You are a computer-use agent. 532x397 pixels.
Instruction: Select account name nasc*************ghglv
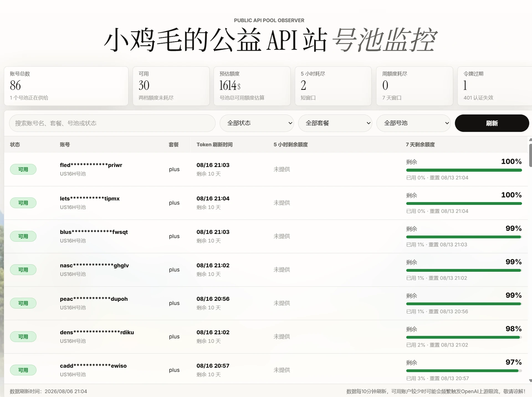coord(94,265)
